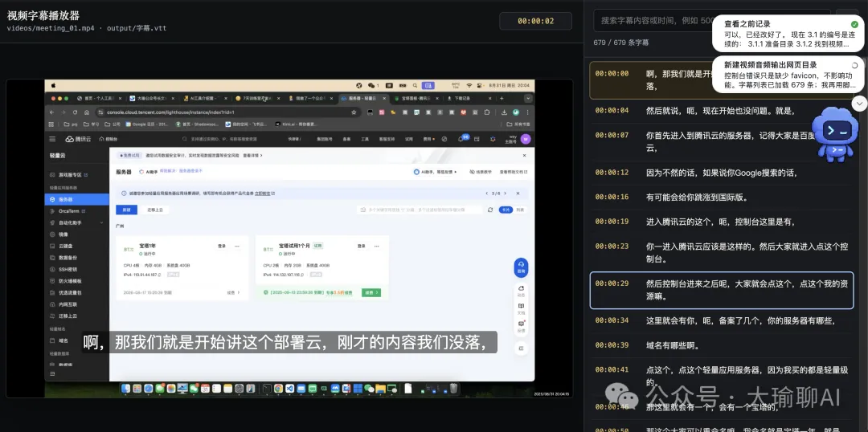Click the blue 新建 button

pos(126,210)
